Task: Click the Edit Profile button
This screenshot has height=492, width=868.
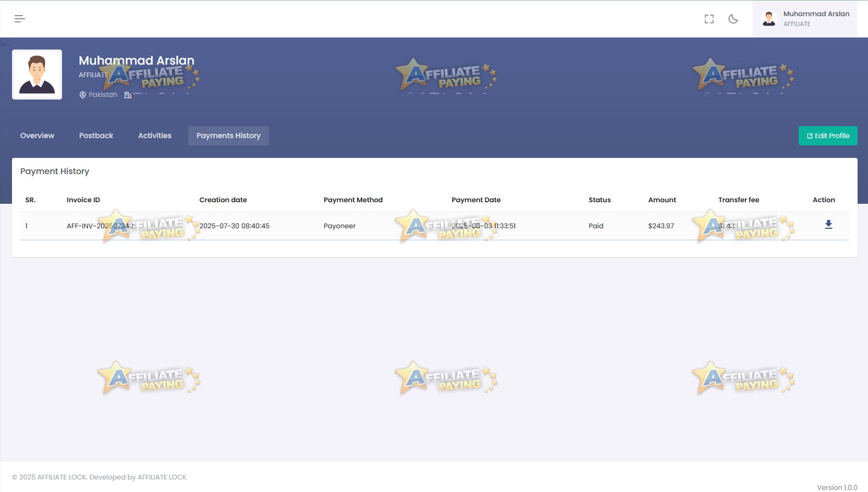Action: pyautogui.click(x=828, y=136)
